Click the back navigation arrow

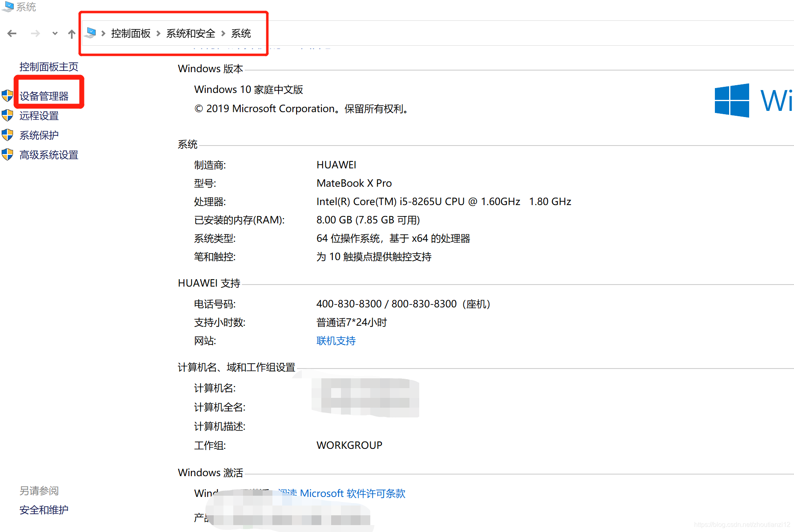12,33
